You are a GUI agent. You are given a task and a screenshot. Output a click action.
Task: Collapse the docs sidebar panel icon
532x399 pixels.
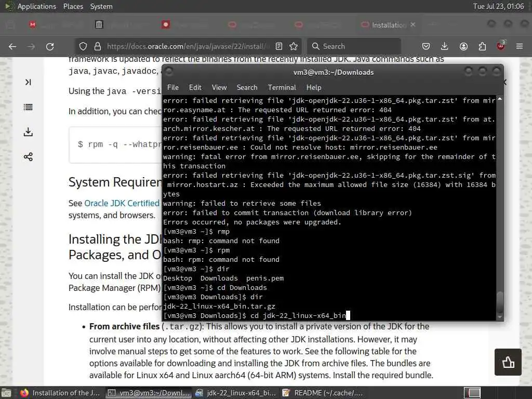pos(28,82)
